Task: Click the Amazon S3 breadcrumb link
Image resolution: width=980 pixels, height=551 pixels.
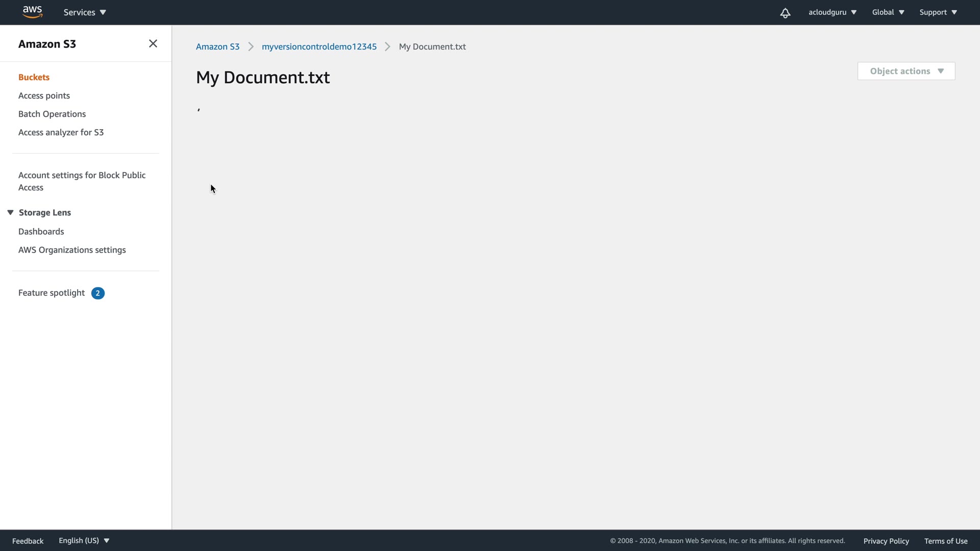Action: pyautogui.click(x=217, y=47)
